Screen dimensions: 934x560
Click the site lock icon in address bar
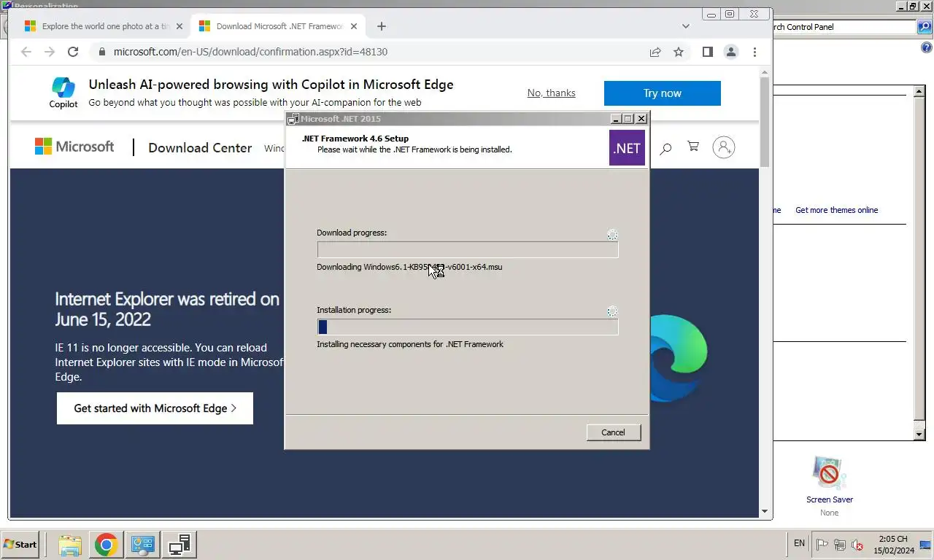[101, 52]
